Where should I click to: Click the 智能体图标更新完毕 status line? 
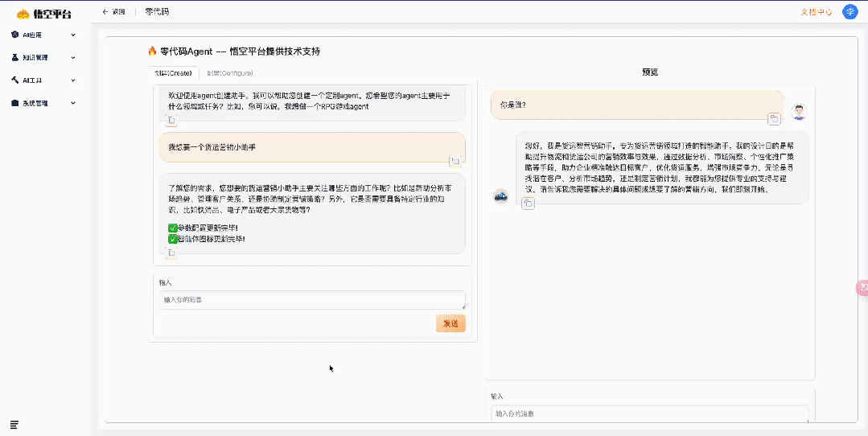pos(207,239)
